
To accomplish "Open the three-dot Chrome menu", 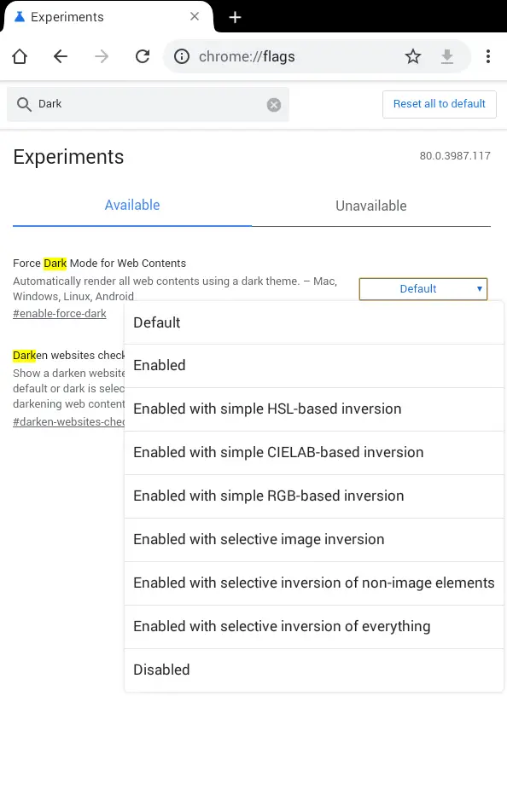I will coord(488,56).
